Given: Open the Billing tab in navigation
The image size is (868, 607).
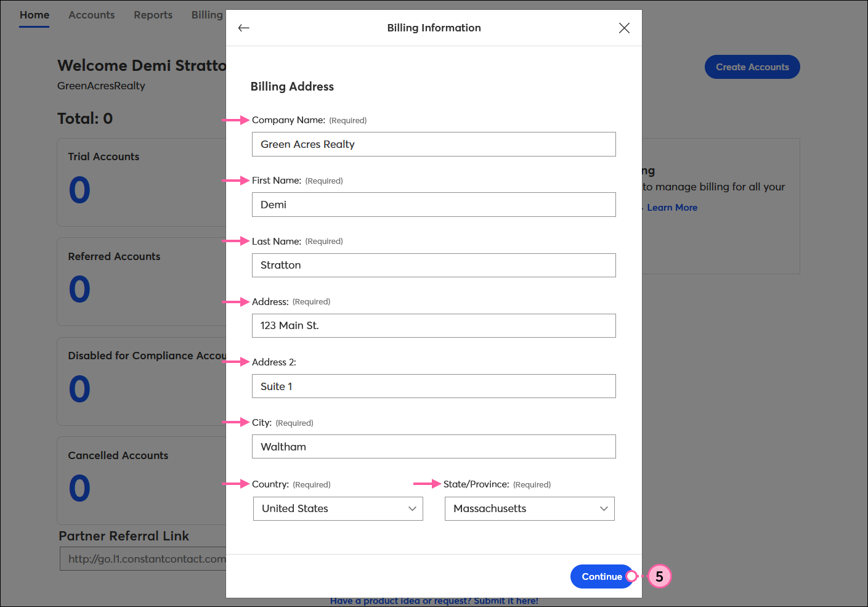Looking at the screenshot, I should (x=207, y=15).
